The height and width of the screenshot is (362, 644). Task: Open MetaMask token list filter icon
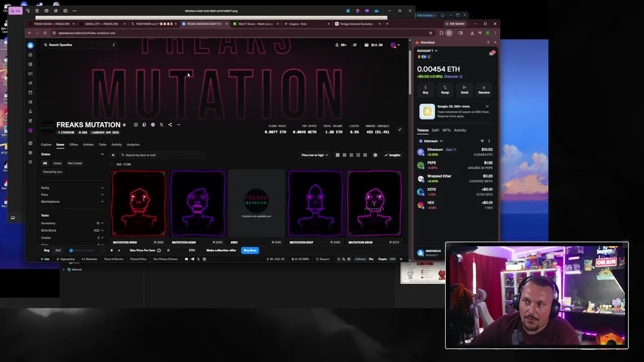(482, 141)
